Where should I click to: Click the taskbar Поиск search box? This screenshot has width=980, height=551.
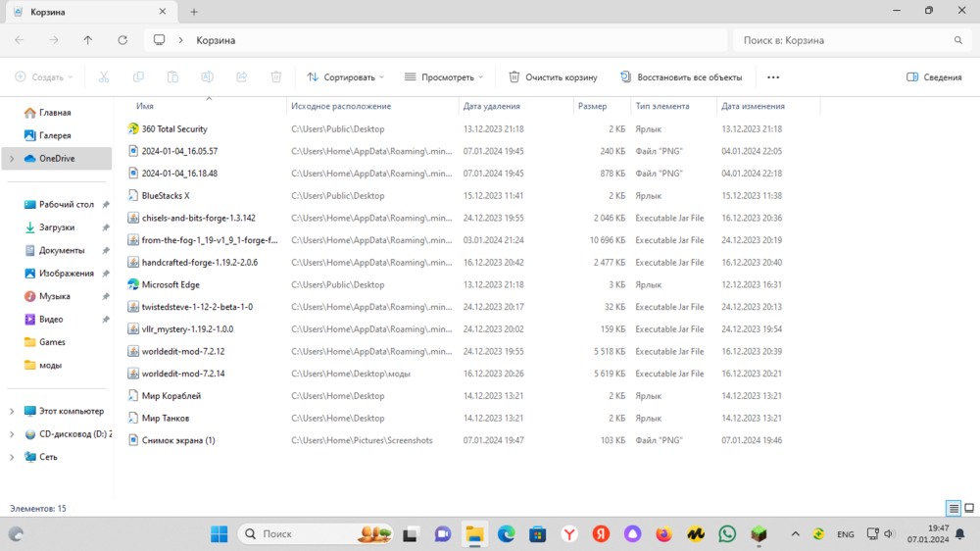(316, 534)
